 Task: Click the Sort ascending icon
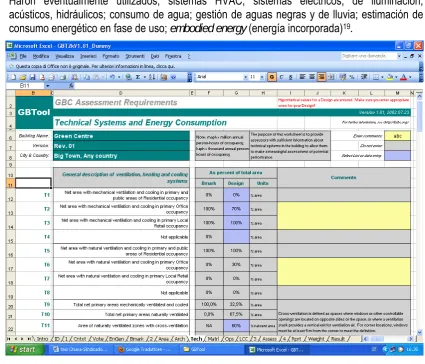click(152, 77)
